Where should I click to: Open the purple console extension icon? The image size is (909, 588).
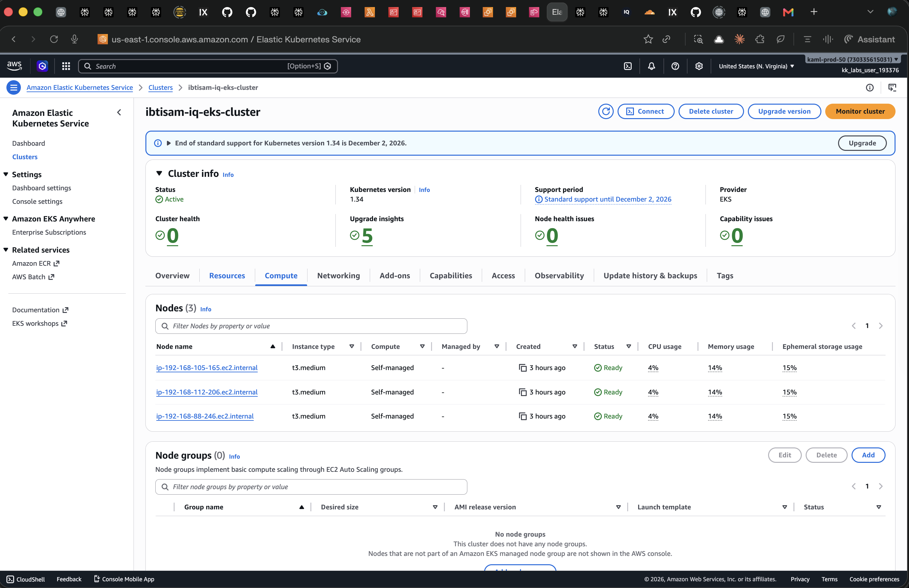(x=42, y=66)
